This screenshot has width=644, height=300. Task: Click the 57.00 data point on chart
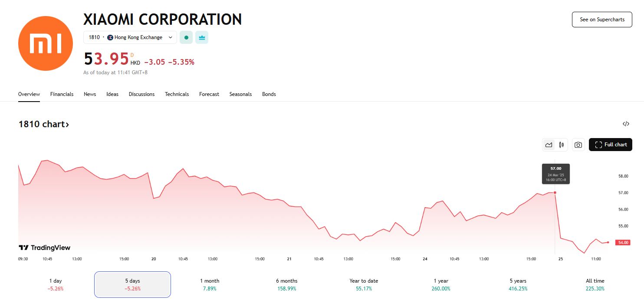(555, 192)
